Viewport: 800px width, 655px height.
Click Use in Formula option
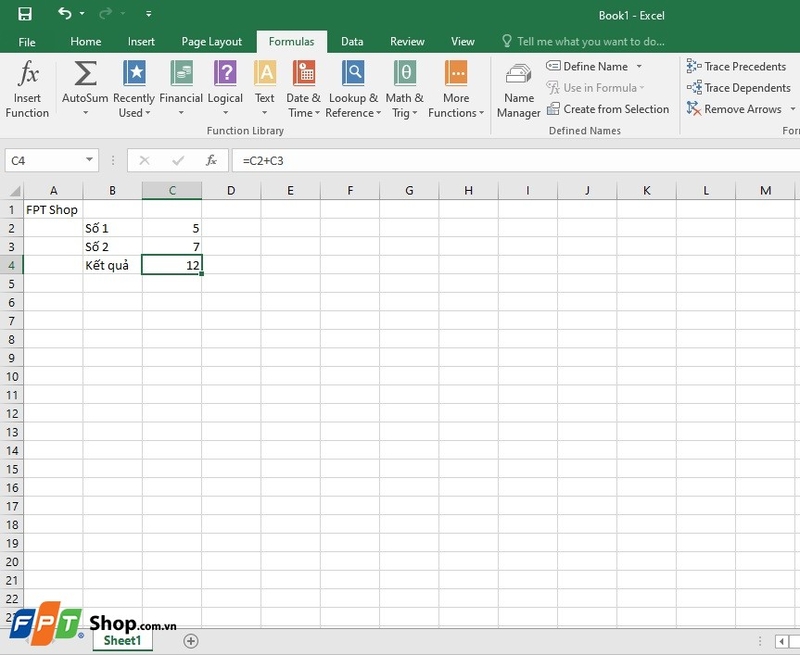(x=595, y=88)
